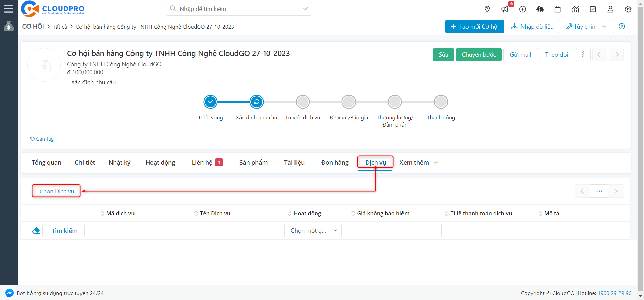Click the Chuyển bước button
The width and height of the screenshot is (644, 300).
coord(479,55)
